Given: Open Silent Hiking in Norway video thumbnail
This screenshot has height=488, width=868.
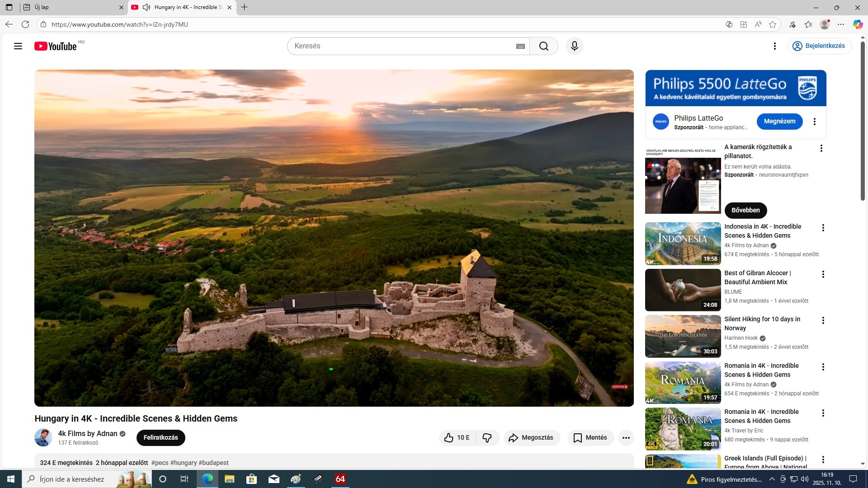Looking at the screenshot, I should tap(683, 336).
